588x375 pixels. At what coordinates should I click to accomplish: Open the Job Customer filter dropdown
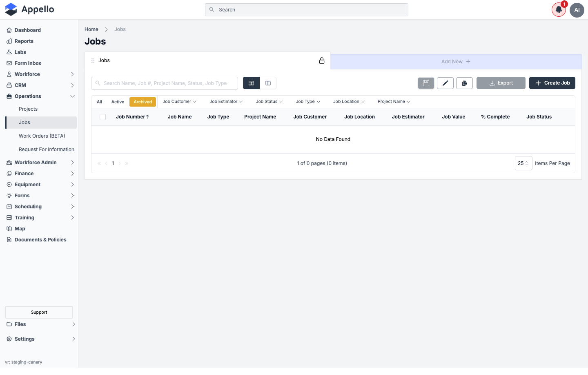pos(180,102)
